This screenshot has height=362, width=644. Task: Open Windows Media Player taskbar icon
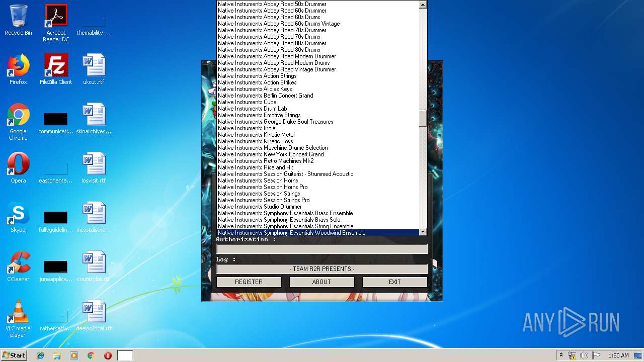[74, 355]
